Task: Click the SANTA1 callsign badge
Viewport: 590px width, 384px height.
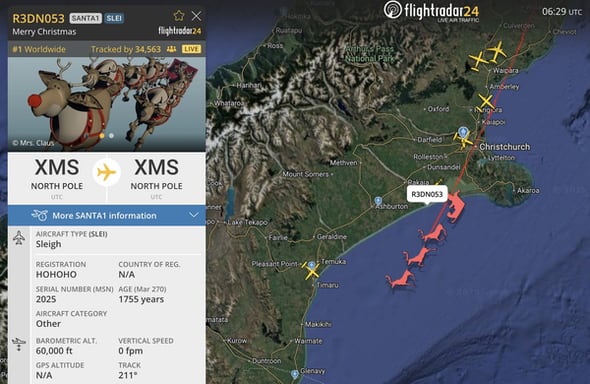Action: 86,18
